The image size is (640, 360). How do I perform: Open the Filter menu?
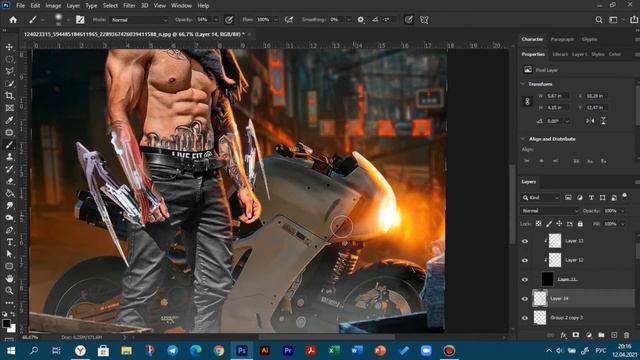[x=129, y=6]
